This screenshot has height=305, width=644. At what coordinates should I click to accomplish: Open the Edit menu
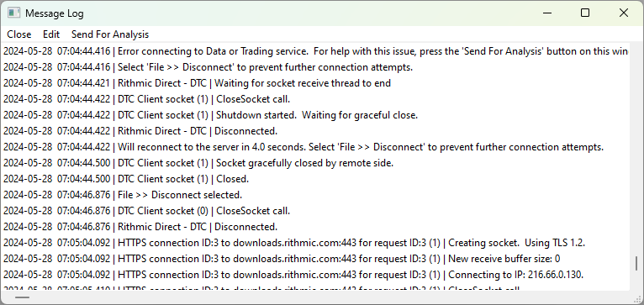pos(51,34)
